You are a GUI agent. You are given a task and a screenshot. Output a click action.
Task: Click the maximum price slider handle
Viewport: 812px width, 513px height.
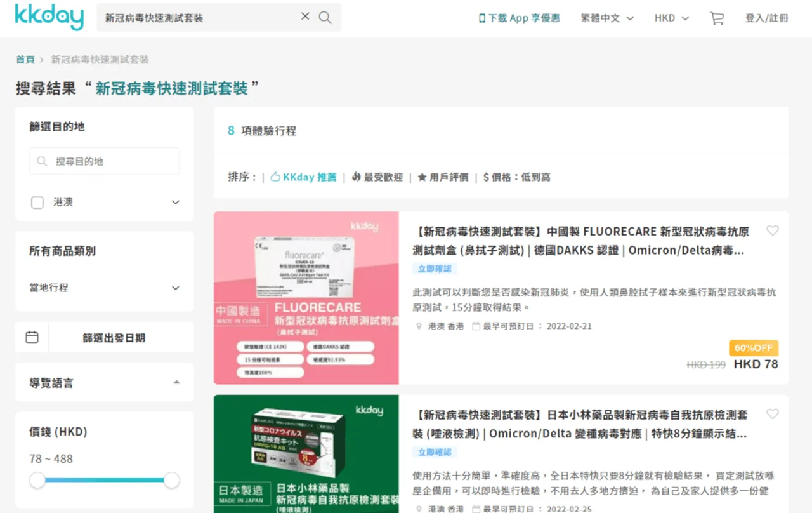point(172,480)
